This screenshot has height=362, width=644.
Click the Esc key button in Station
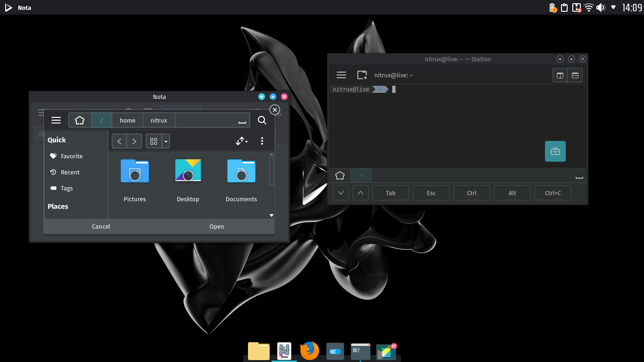tap(431, 193)
